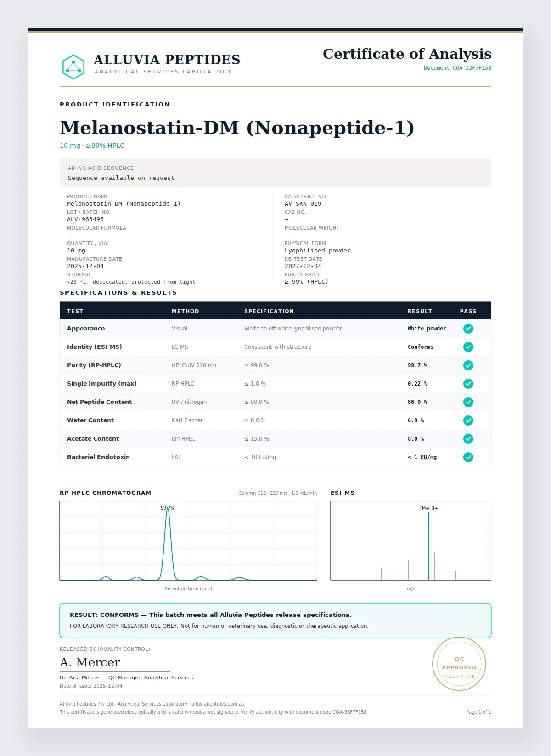Click 'Sequence available on request' text
This screenshot has height=756, width=551.
pos(121,178)
